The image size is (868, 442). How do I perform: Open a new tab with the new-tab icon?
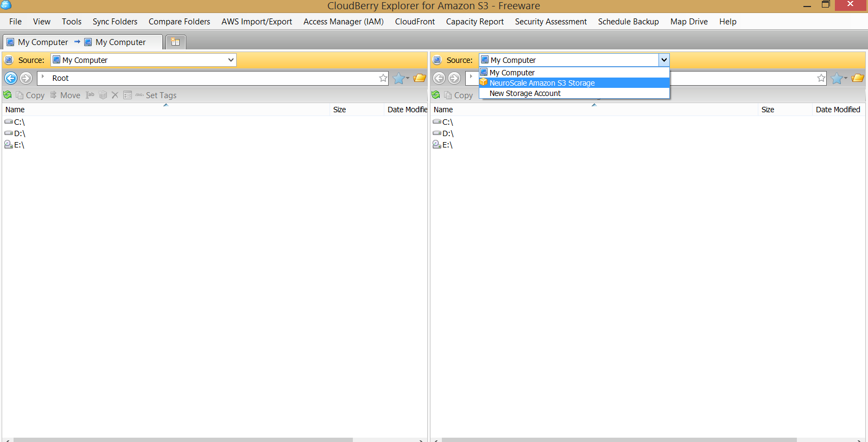[x=175, y=42]
